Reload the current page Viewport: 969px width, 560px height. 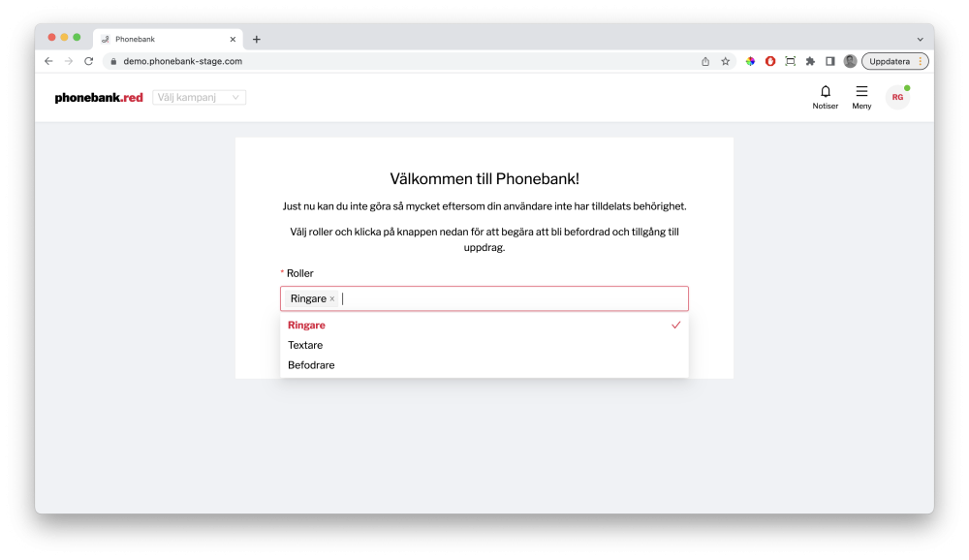click(88, 61)
